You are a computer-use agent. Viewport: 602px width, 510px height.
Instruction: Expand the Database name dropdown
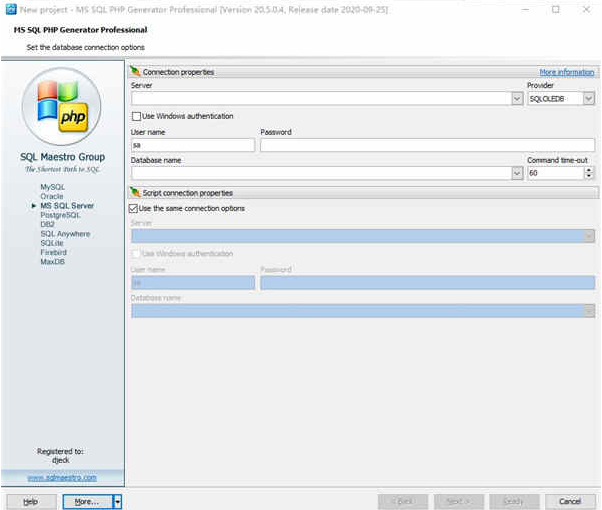[516, 173]
